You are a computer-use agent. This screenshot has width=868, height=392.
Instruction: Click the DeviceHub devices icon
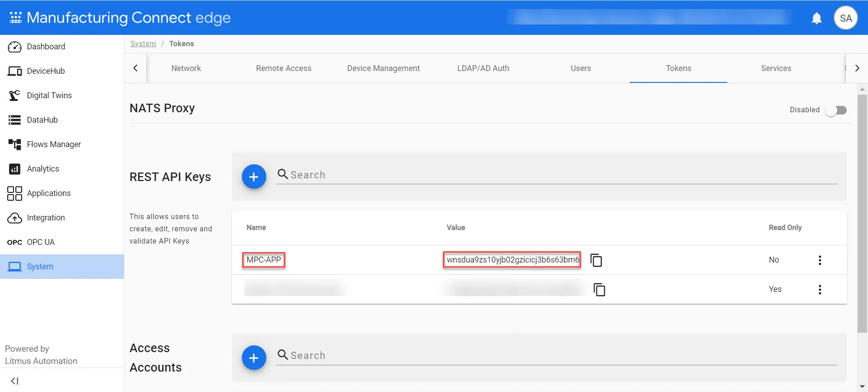(14, 71)
